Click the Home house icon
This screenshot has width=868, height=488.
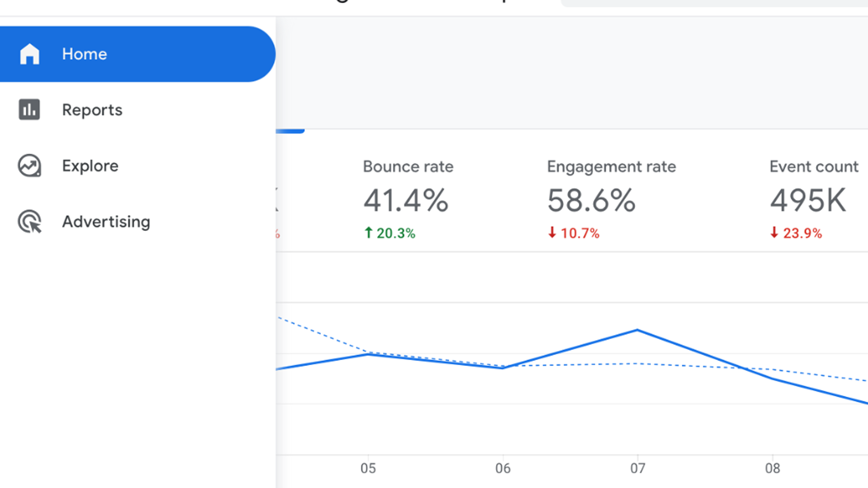[29, 54]
